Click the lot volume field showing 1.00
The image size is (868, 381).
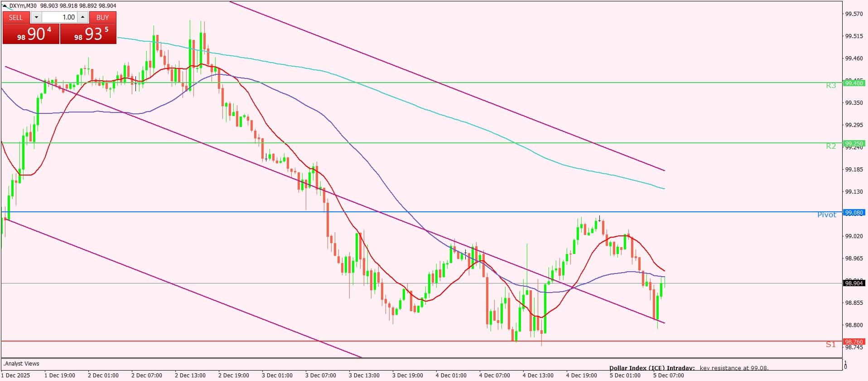pyautogui.click(x=59, y=17)
